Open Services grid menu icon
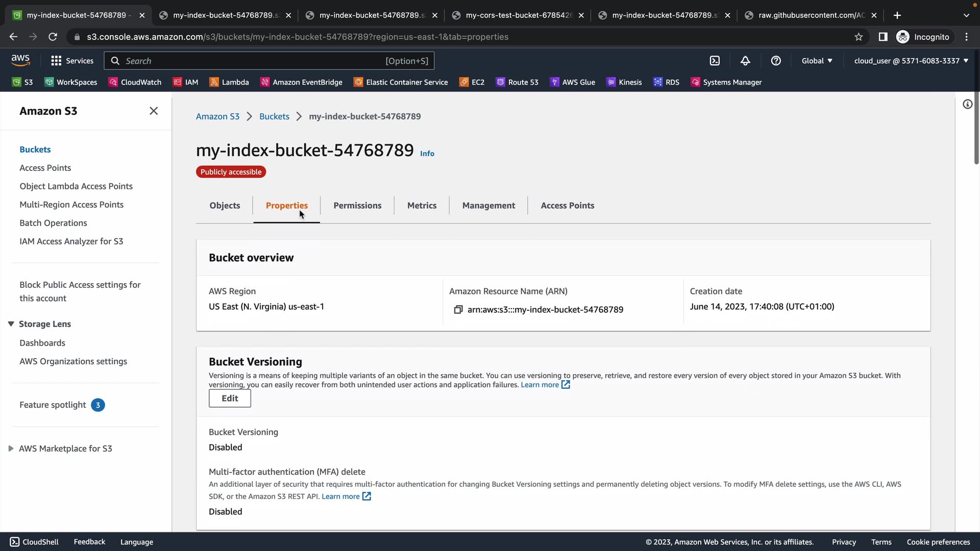The width and height of the screenshot is (980, 551). (x=56, y=61)
